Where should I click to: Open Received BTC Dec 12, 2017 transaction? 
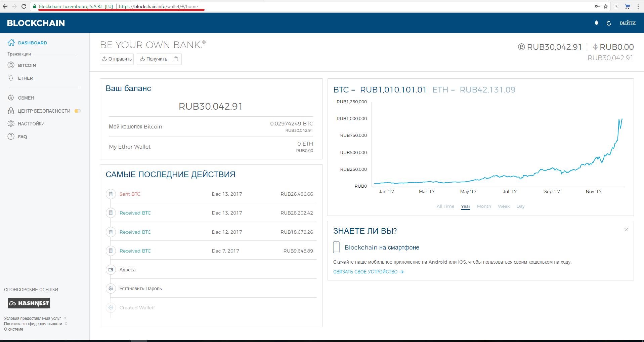click(x=135, y=232)
